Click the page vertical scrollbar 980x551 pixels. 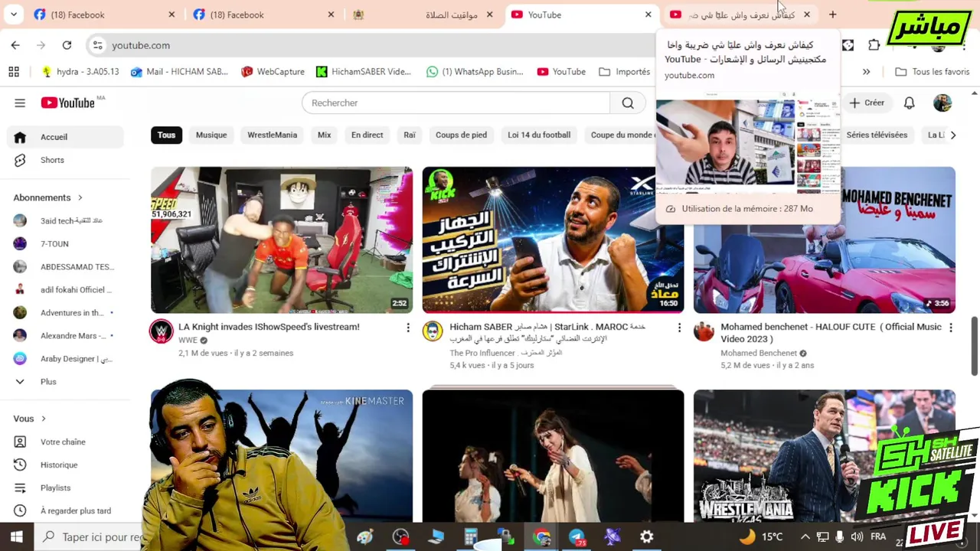(x=975, y=345)
